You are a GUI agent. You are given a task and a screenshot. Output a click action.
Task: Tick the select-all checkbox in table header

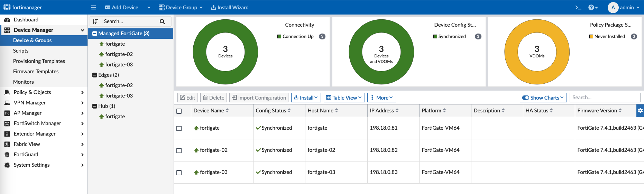coord(179,111)
